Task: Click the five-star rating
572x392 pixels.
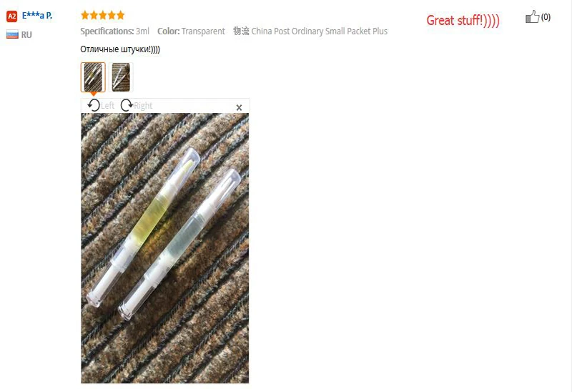Action: pyautogui.click(x=102, y=15)
